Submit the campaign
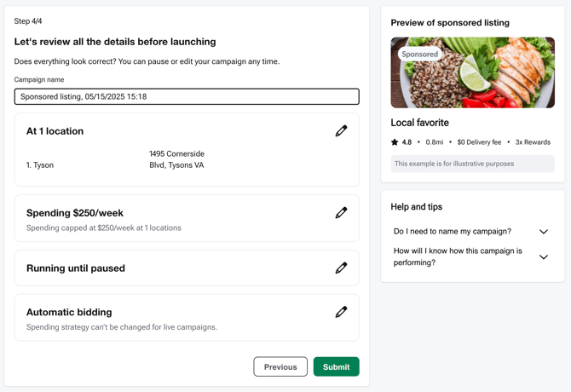The image size is (571, 392). coord(336,366)
